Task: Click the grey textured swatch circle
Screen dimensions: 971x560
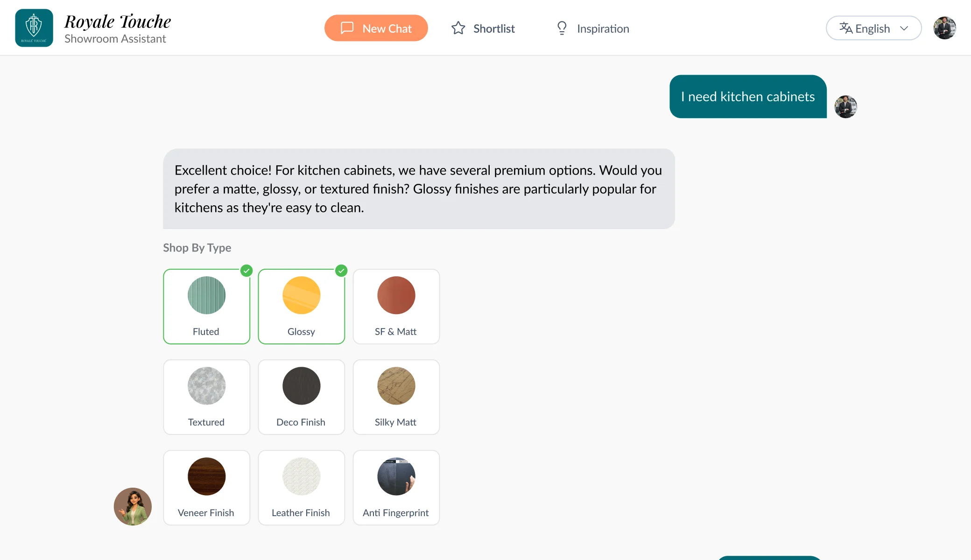Action: [206, 386]
